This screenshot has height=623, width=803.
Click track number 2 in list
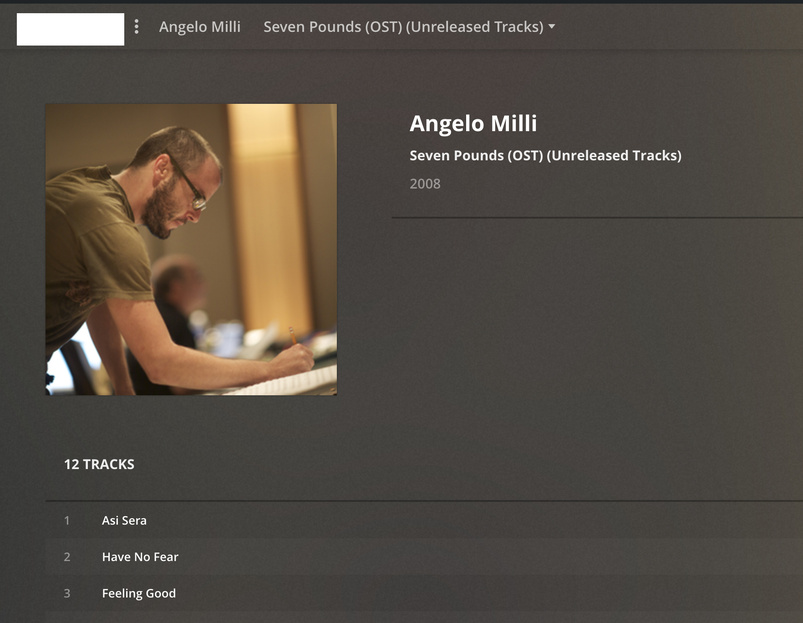pyautogui.click(x=67, y=557)
